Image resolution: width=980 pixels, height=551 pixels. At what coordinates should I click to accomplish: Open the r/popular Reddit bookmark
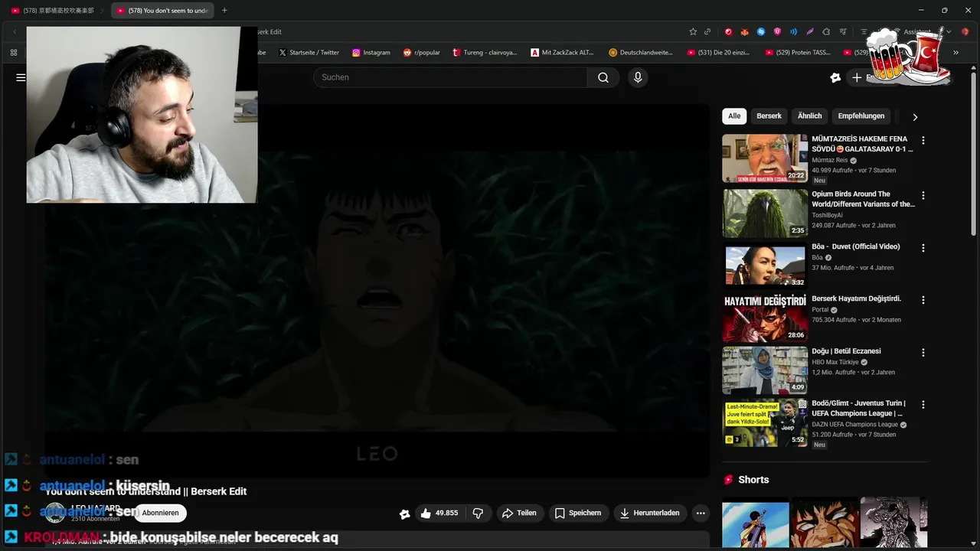[421, 52]
